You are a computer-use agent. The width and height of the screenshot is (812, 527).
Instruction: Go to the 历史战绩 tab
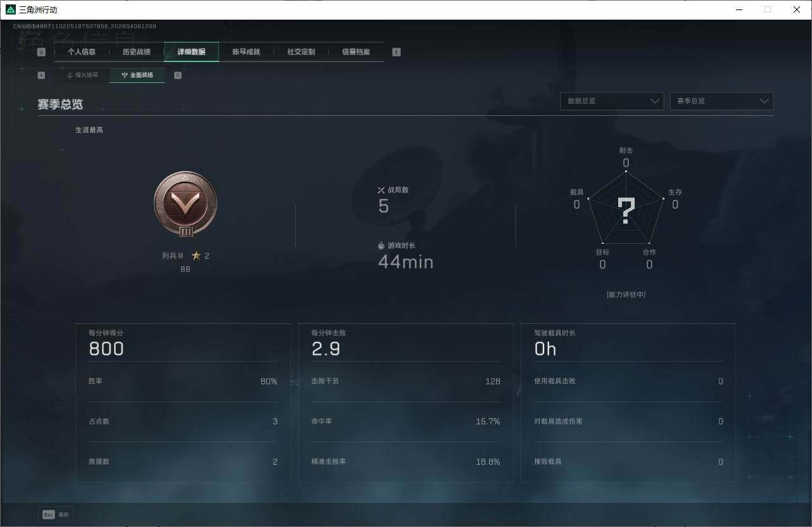[x=136, y=52]
